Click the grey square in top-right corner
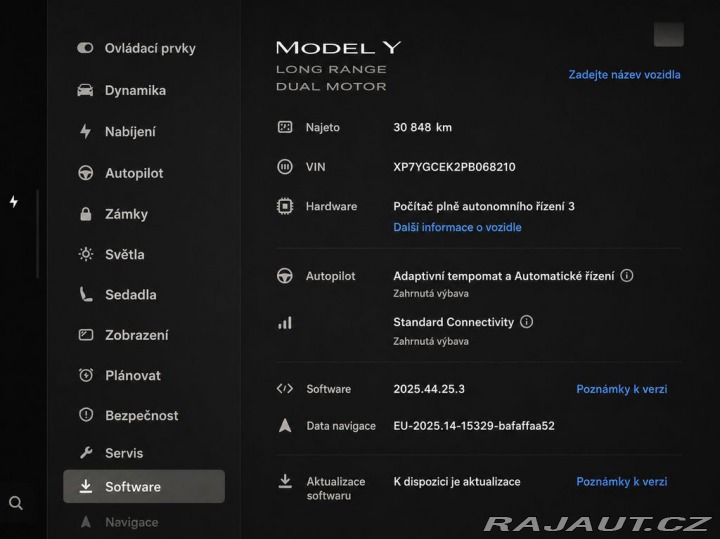720x539 pixels. pyautogui.click(x=669, y=34)
